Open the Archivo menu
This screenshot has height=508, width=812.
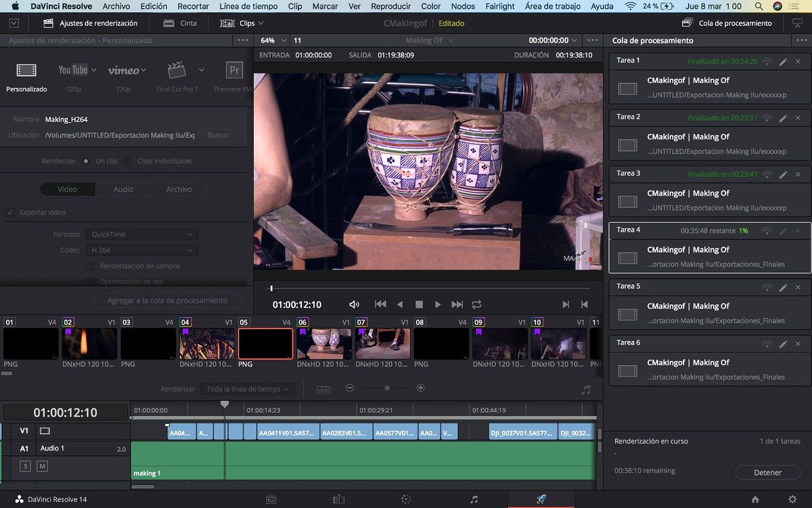(x=116, y=6)
